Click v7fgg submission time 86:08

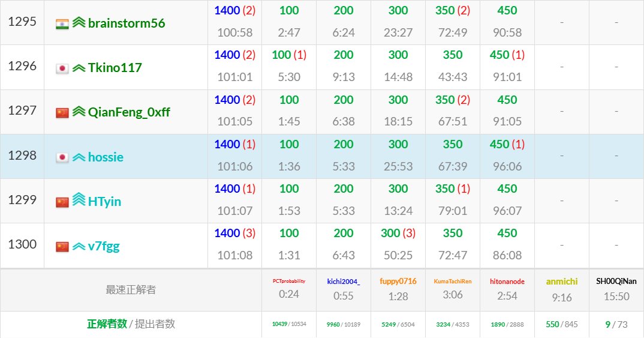507,255
